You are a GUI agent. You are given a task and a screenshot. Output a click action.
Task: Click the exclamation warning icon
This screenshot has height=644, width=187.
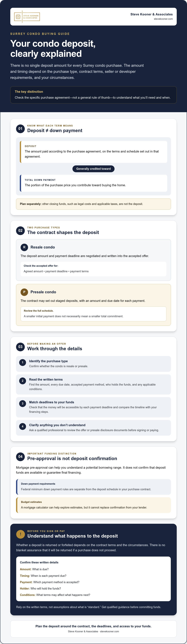[x=21, y=534]
